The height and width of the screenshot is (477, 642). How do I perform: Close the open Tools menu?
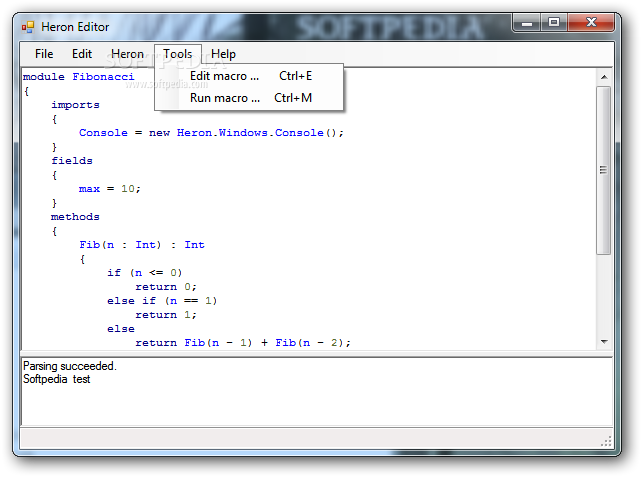pyautogui.click(x=178, y=54)
